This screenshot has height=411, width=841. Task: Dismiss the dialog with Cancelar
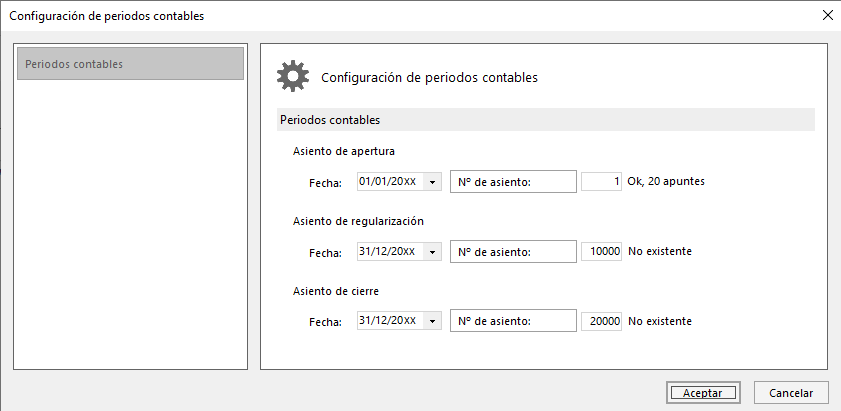tap(791, 393)
